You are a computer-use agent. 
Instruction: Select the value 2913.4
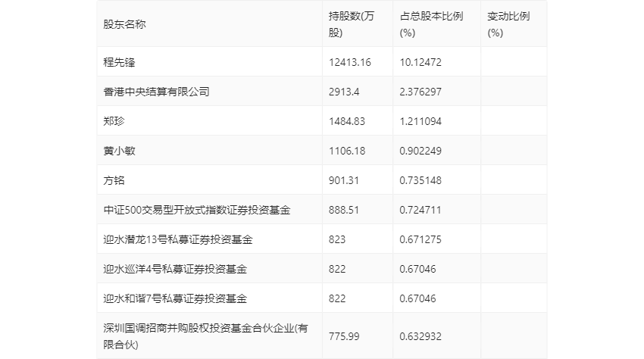coord(344,92)
